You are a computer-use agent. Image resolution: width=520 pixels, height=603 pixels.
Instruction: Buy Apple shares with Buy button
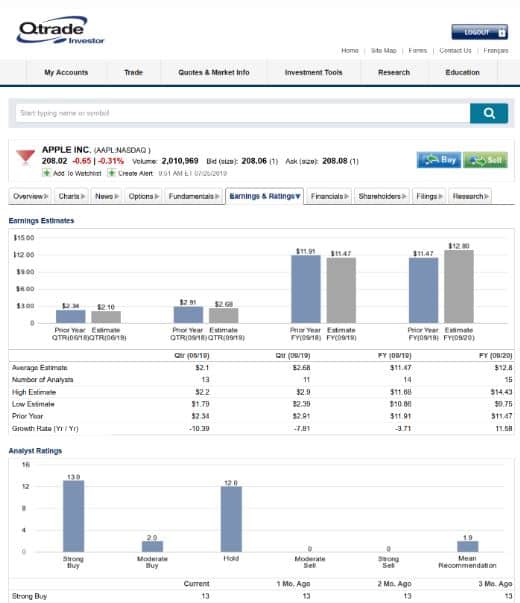click(x=438, y=160)
